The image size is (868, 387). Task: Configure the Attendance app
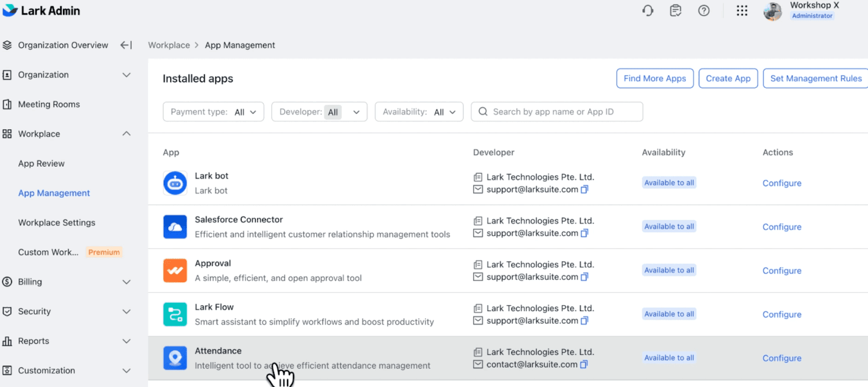tap(782, 358)
